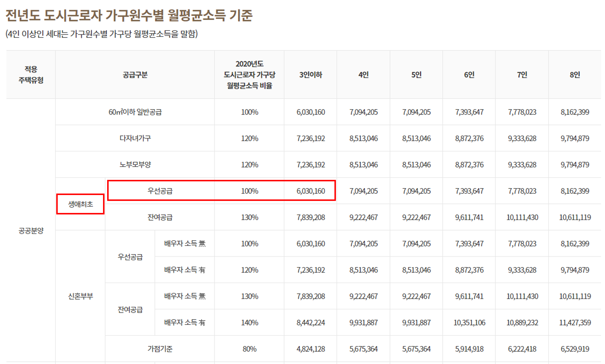The width and height of the screenshot is (605, 364).
Task: Click 잔여공급 label in the 신혼부부 group
Action: point(130,310)
